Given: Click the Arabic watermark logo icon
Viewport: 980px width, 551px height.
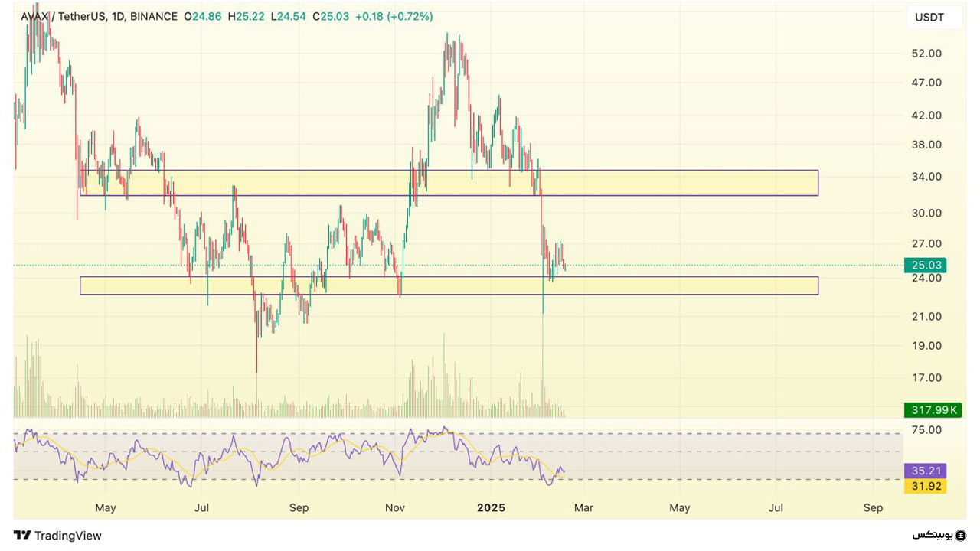Looking at the screenshot, I should [x=960, y=536].
